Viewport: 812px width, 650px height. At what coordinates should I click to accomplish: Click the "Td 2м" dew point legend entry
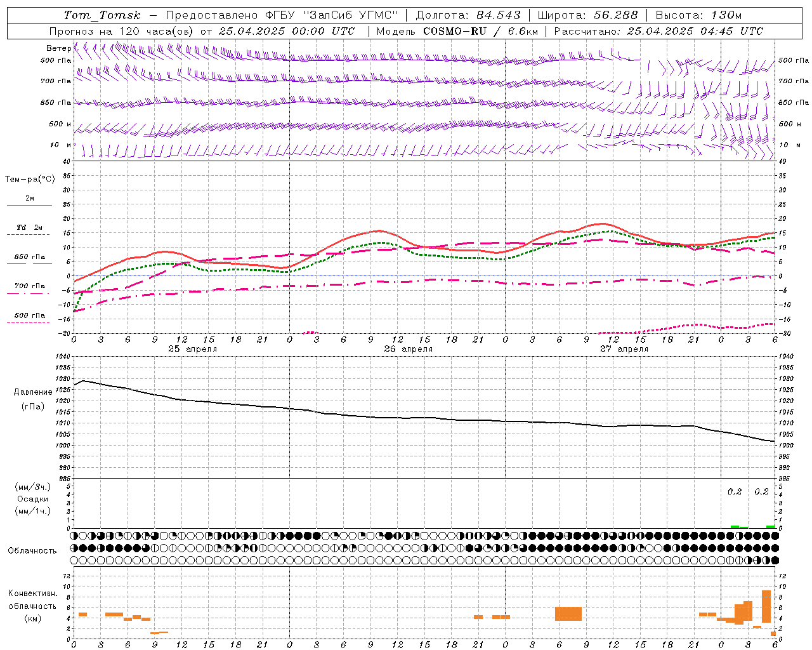coord(30,227)
